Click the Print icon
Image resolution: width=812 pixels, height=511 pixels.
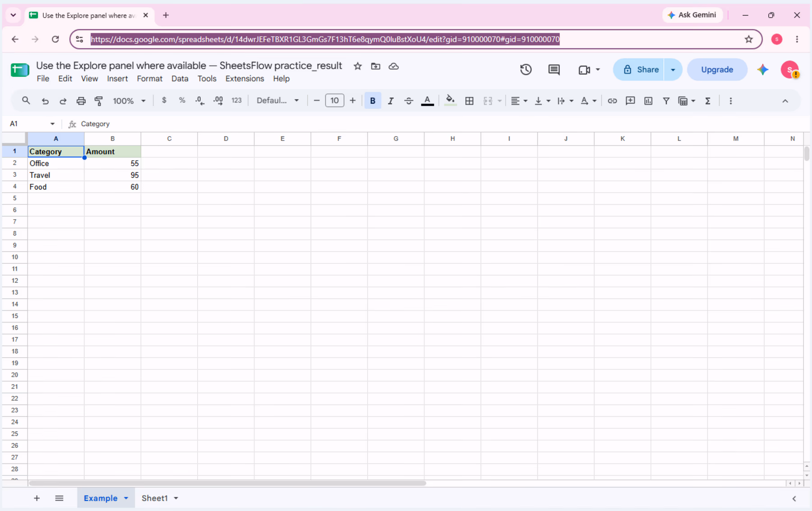coord(81,101)
